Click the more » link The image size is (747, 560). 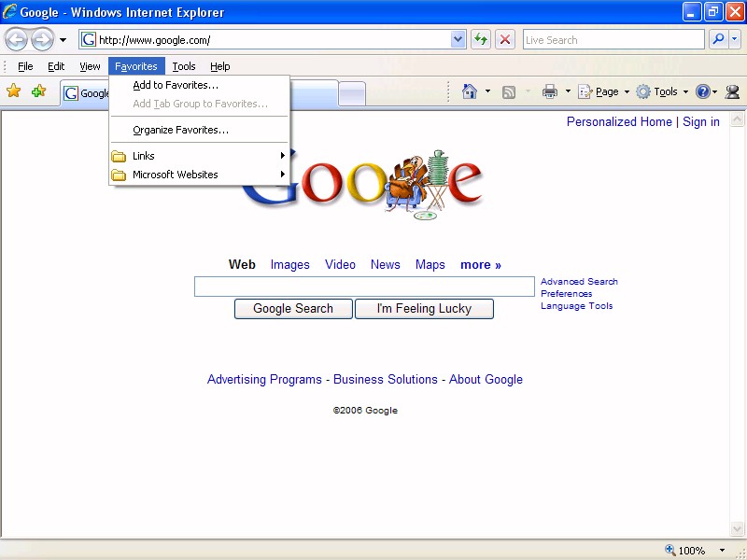(481, 265)
